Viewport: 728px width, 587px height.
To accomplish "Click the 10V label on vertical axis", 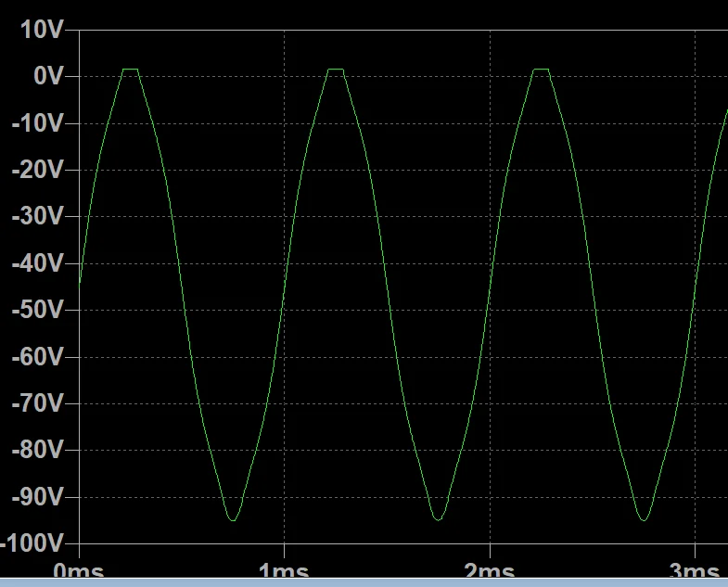I will [x=42, y=30].
